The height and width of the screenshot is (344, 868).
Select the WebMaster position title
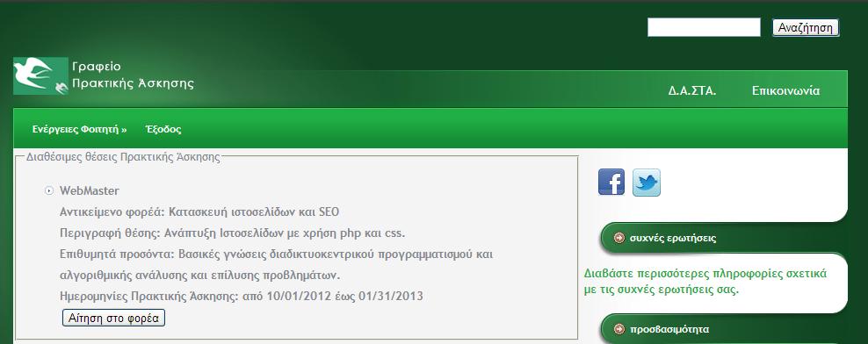point(89,190)
